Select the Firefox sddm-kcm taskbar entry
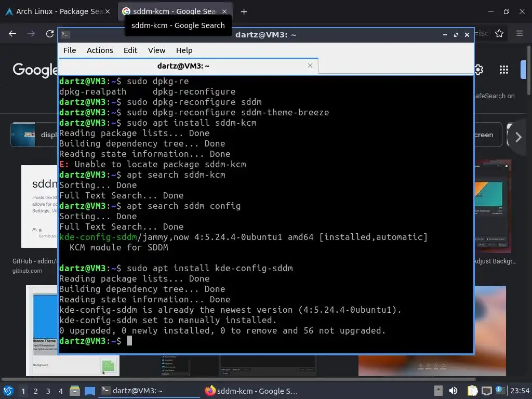Image resolution: width=532 pixels, height=399 pixels. tap(252, 391)
